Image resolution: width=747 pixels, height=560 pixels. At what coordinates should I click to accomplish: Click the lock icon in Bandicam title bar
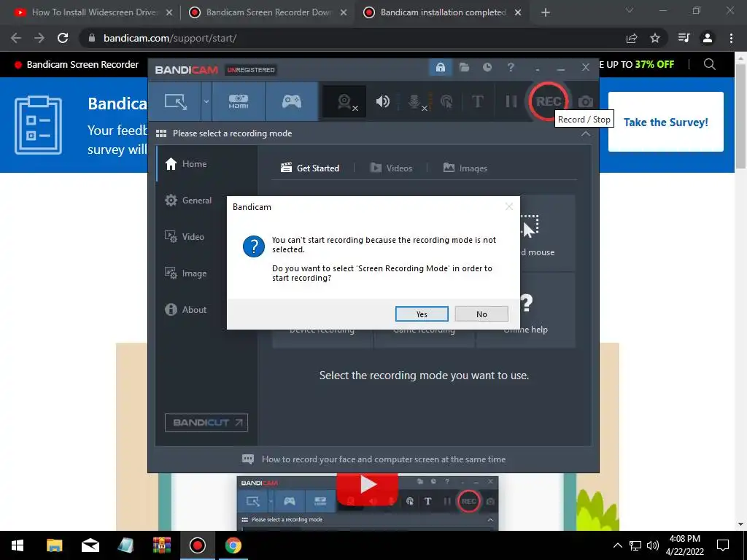click(440, 68)
